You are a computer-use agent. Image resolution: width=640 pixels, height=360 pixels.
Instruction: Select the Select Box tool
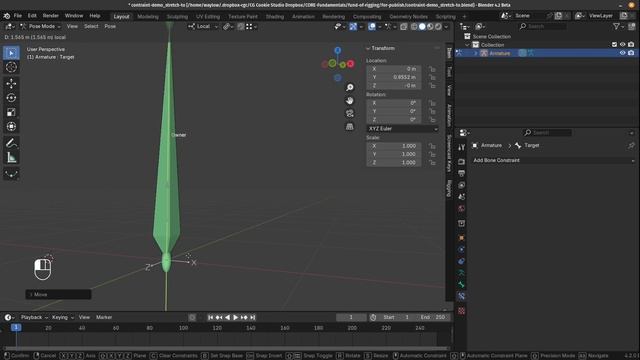11,53
